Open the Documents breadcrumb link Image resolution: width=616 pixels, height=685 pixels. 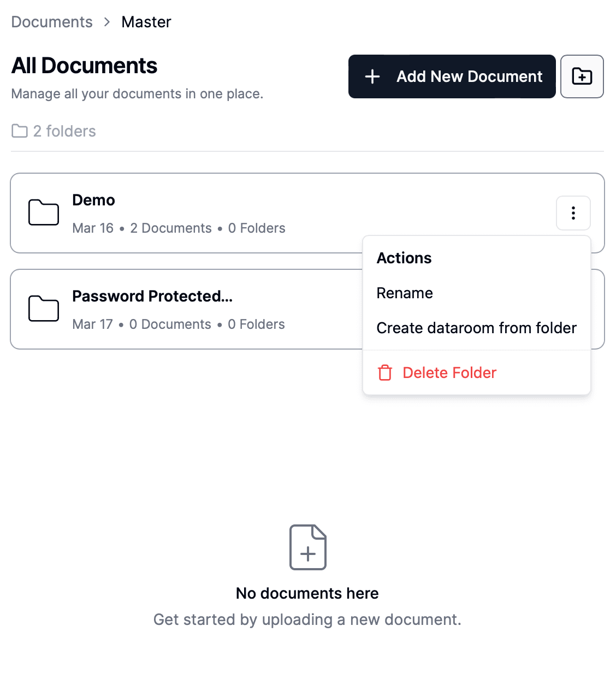(x=51, y=22)
